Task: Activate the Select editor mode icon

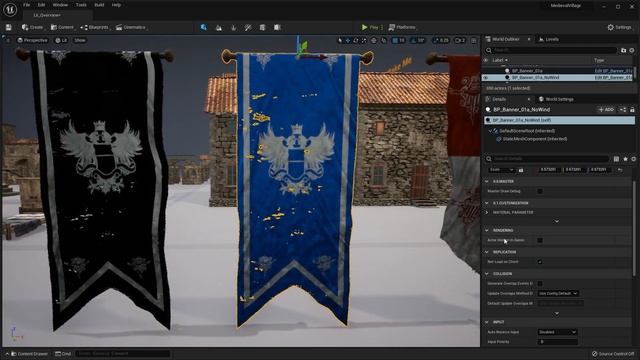Action: [204, 27]
